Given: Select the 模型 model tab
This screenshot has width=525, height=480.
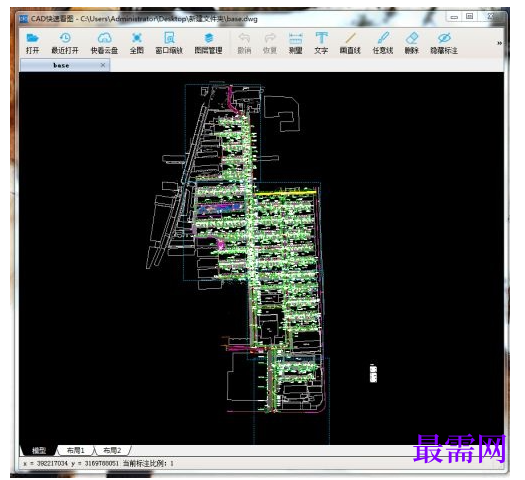Looking at the screenshot, I should tap(39, 450).
